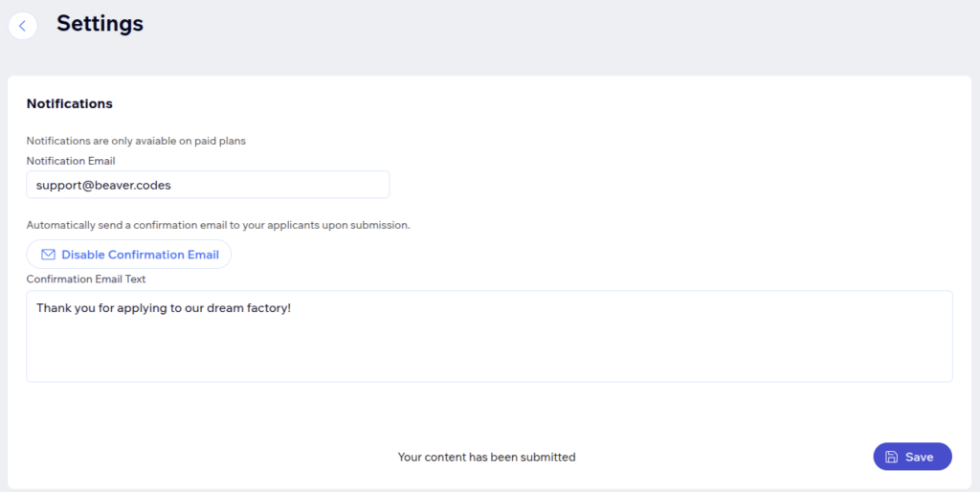Image resolution: width=980 pixels, height=492 pixels.
Task: Click the Settings page title
Action: (x=100, y=24)
